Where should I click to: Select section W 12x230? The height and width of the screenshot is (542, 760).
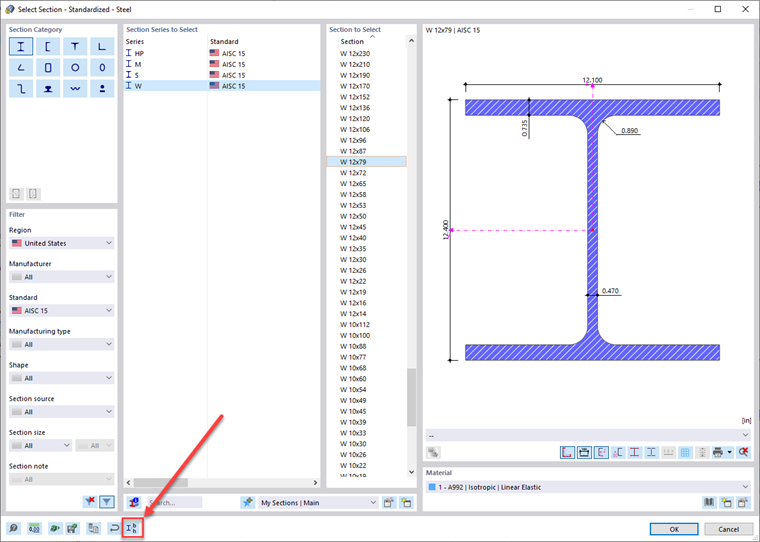pyautogui.click(x=367, y=53)
